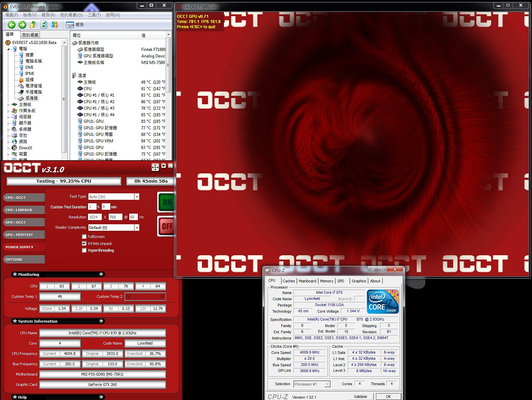Select 電源管理 icon in EVEREST tree
Screen dimensions: 532x400
(x=21, y=86)
